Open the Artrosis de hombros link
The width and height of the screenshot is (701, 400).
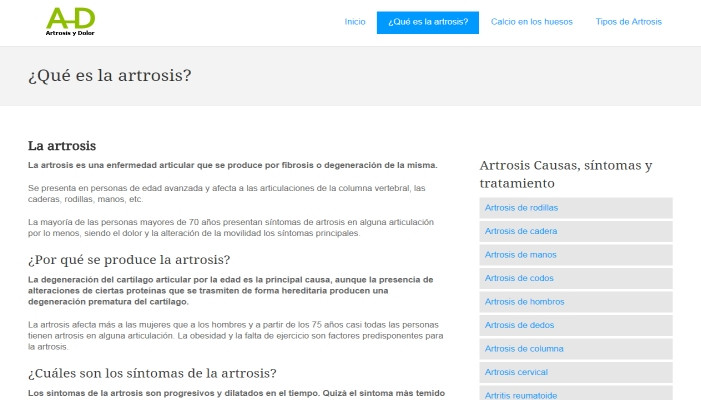(x=523, y=301)
